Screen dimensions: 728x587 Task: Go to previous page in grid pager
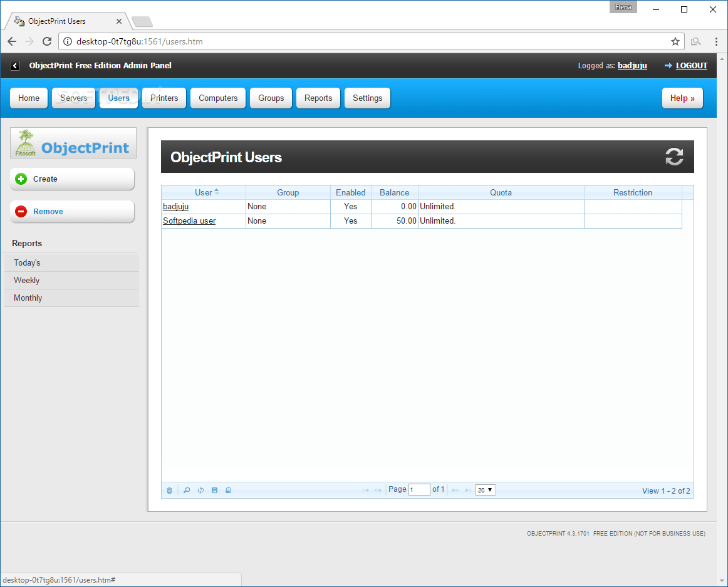[x=377, y=491]
